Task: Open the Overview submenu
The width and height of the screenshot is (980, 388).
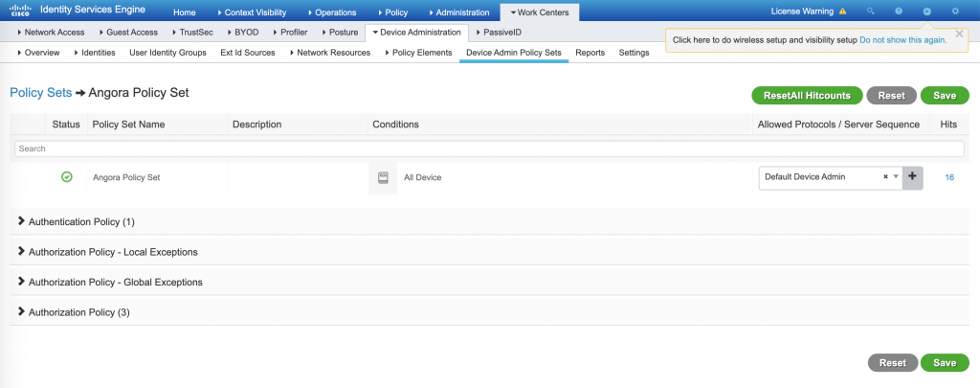Action: point(38,53)
